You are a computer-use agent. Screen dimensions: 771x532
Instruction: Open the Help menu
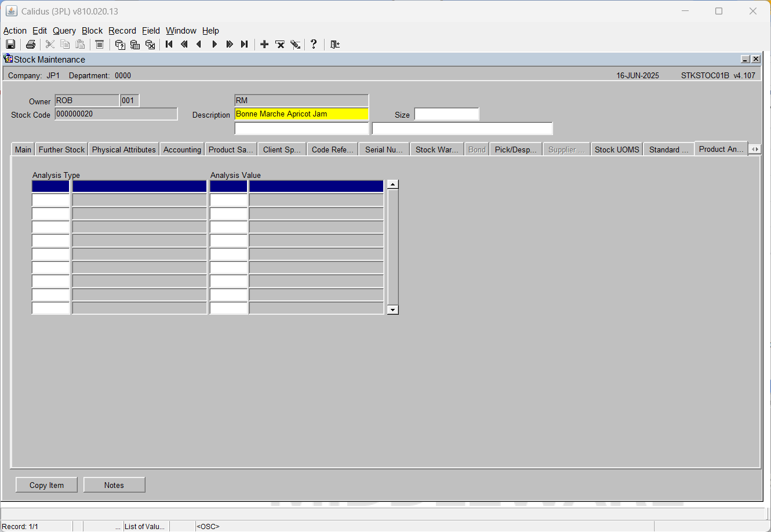point(210,31)
